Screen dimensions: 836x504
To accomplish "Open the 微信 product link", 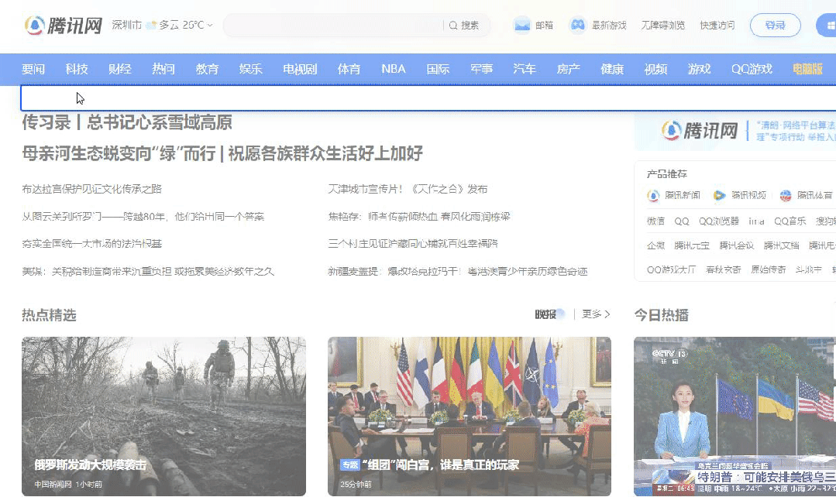I will (x=655, y=221).
